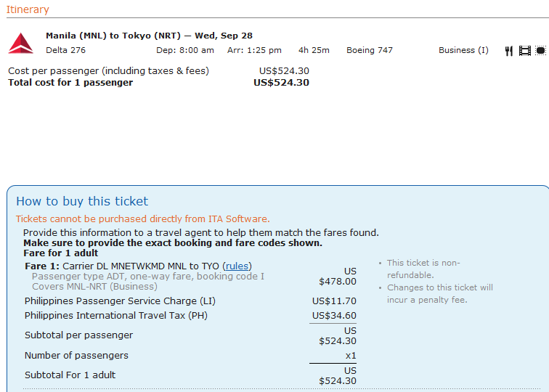Click the total cost US$524.30 amount
This screenshot has width=549, height=392.
pos(281,83)
